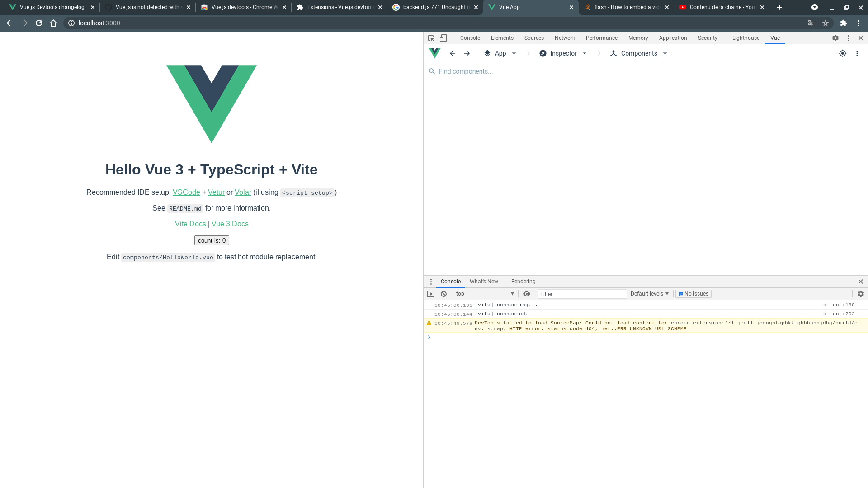The width and height of the screenshot is (868, 488).
Task: Switch to the Memory DevTools tab
Action: (x=638, y=38)
